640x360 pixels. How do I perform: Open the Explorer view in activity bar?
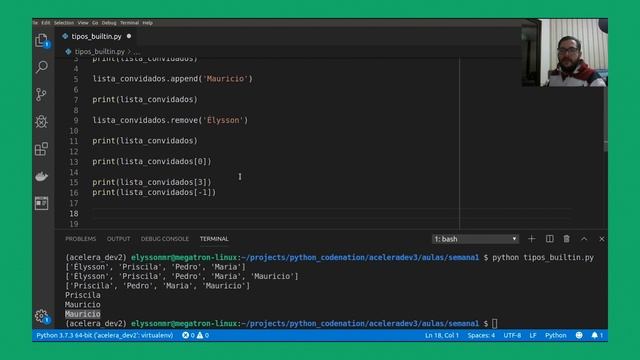42,40
